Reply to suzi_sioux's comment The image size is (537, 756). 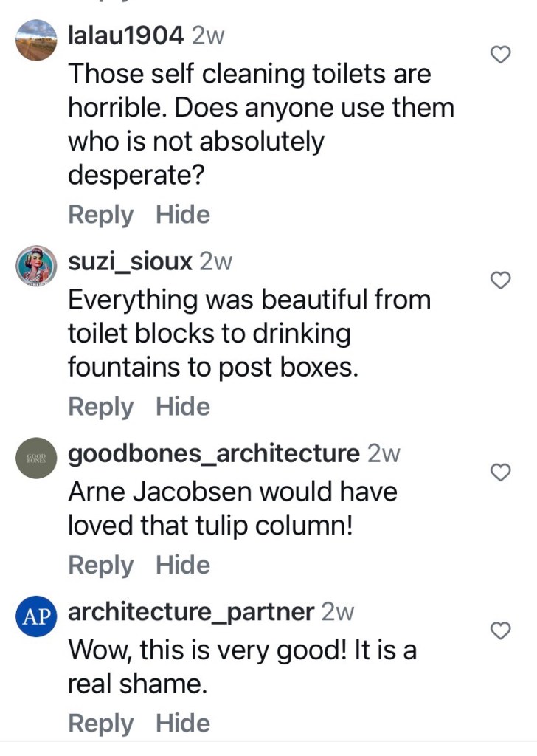coord(100,407)
